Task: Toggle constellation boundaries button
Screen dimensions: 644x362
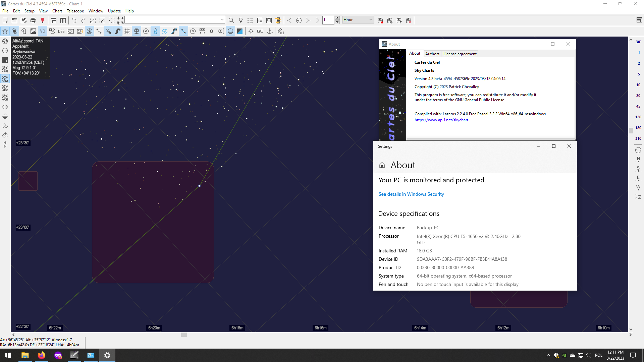Action: [165, 31]
